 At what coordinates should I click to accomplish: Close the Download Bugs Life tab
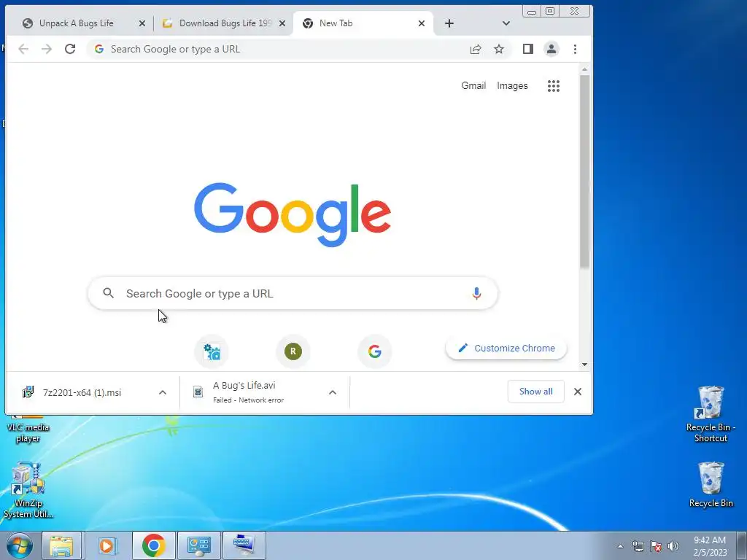point(282,23)
